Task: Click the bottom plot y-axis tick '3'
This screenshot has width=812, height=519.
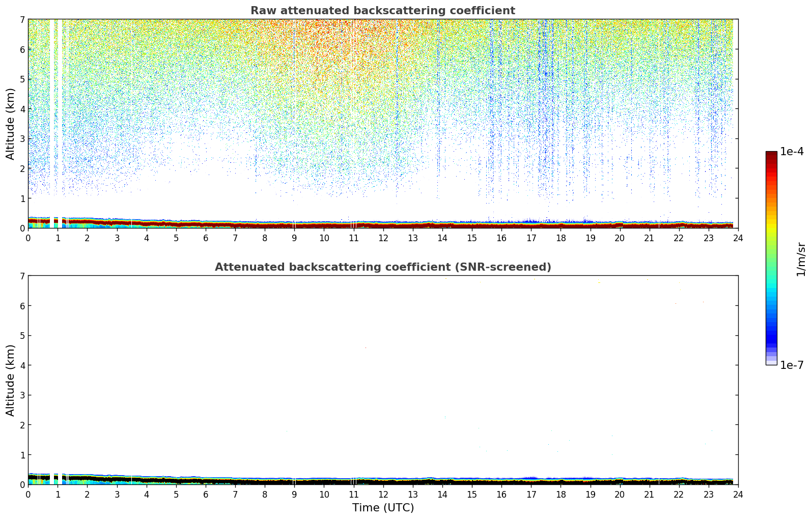Action: 22,395
